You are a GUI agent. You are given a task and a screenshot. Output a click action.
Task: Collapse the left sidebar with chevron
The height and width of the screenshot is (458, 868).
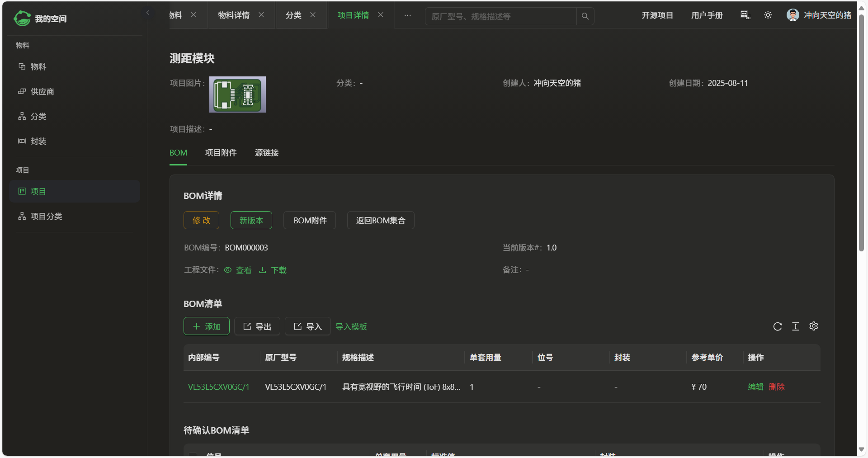(x=148, y=13)
